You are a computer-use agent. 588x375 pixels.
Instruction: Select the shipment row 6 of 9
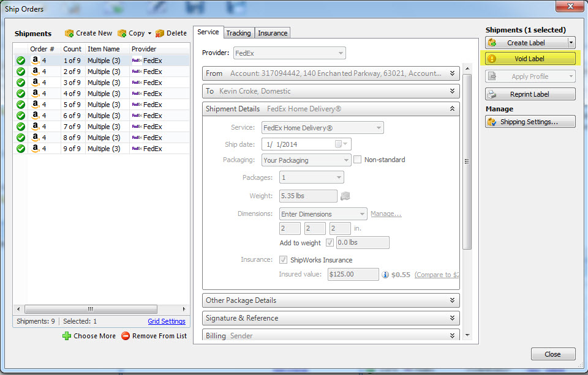101,116
